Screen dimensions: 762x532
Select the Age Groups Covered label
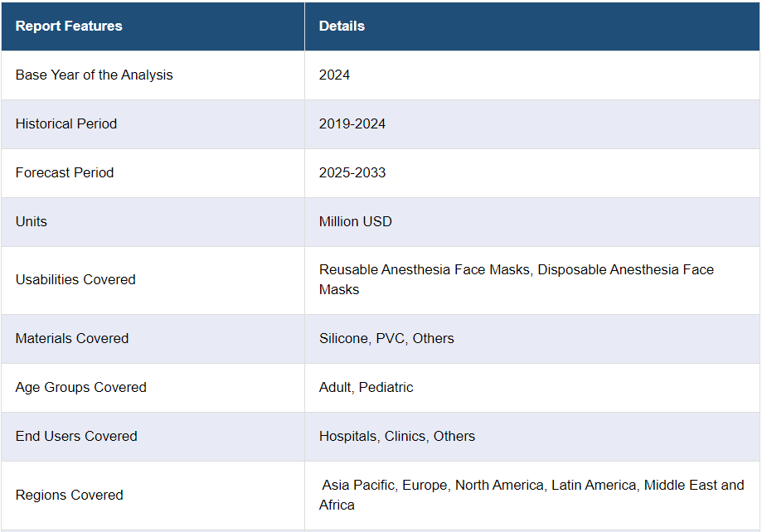[81, 387]
